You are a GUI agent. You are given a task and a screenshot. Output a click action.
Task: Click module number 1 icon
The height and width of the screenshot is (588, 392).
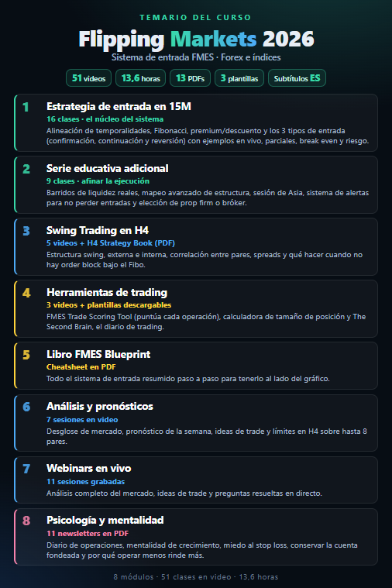[x=26, y=107]
